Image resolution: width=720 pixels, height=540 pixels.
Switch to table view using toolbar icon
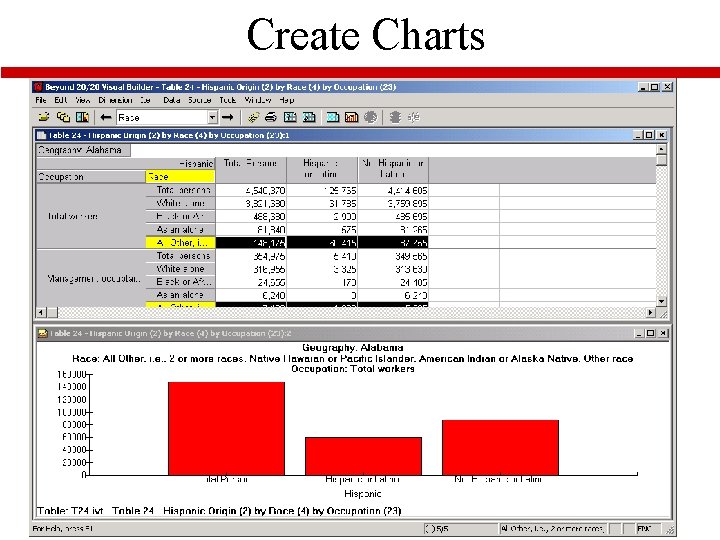click(x=332, y=117)
